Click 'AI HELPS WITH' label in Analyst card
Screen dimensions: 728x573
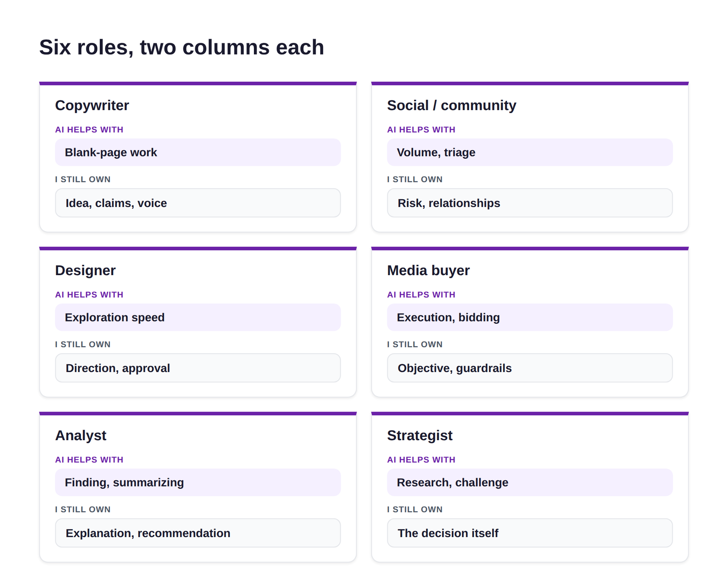point(89,460)
